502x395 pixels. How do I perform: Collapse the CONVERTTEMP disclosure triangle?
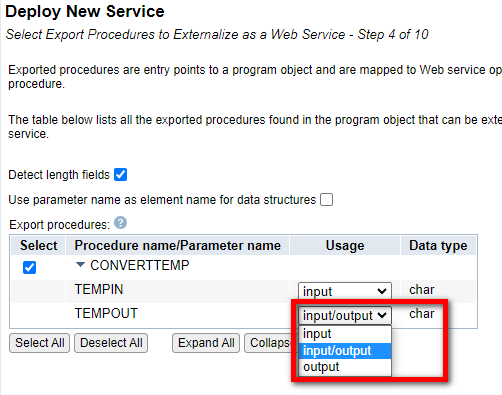(x=80, y=265)
